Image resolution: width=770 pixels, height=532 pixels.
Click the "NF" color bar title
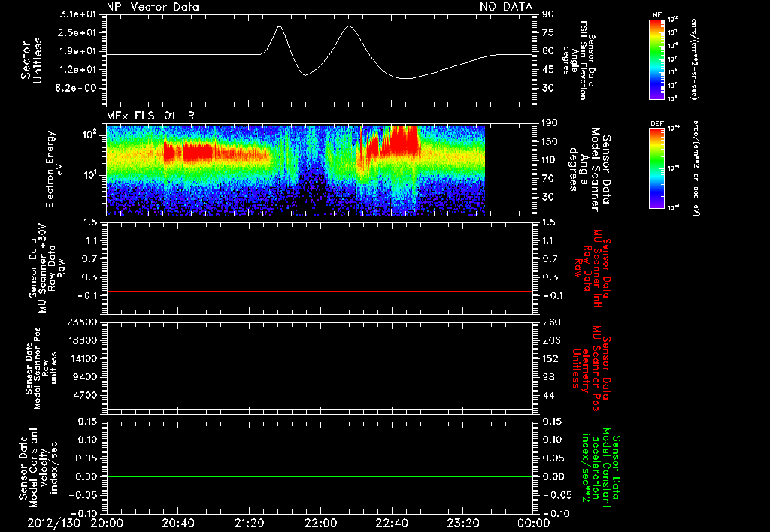tap(656, 15)
